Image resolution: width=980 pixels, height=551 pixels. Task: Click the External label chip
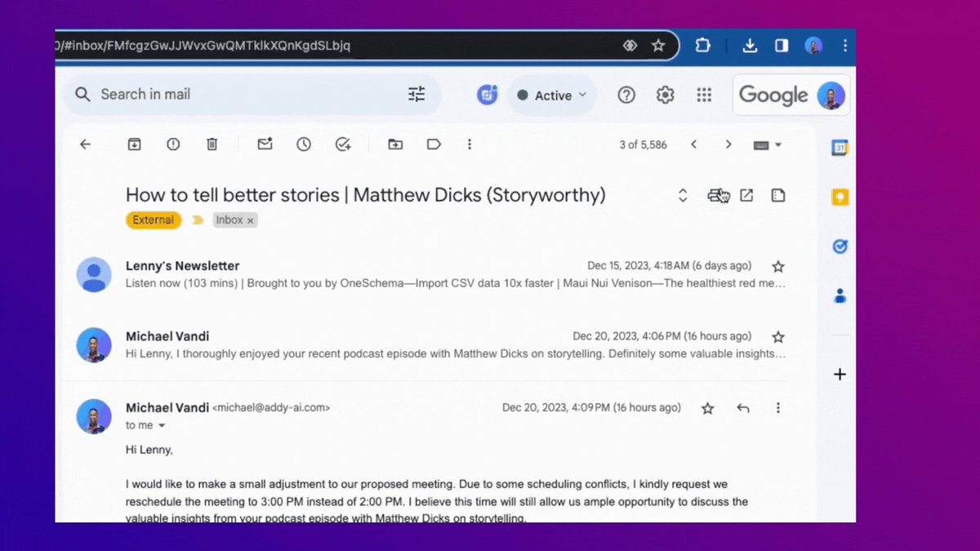click(154, 220)
